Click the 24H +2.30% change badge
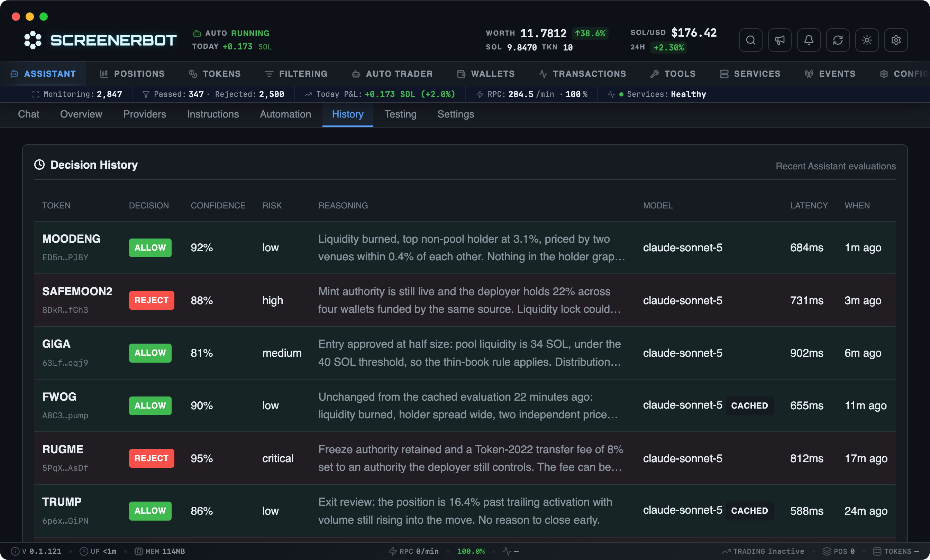This screenshot has height=560, width=930. tap(668, 47)
